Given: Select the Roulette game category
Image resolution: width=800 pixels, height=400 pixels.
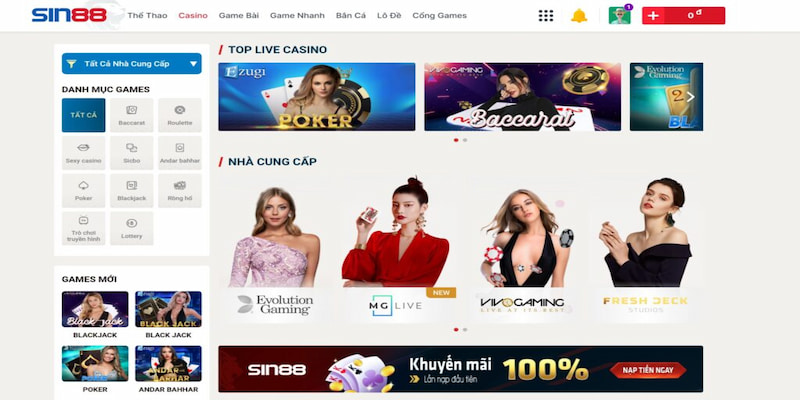Looking at the screenshot, I should (180, 115).
